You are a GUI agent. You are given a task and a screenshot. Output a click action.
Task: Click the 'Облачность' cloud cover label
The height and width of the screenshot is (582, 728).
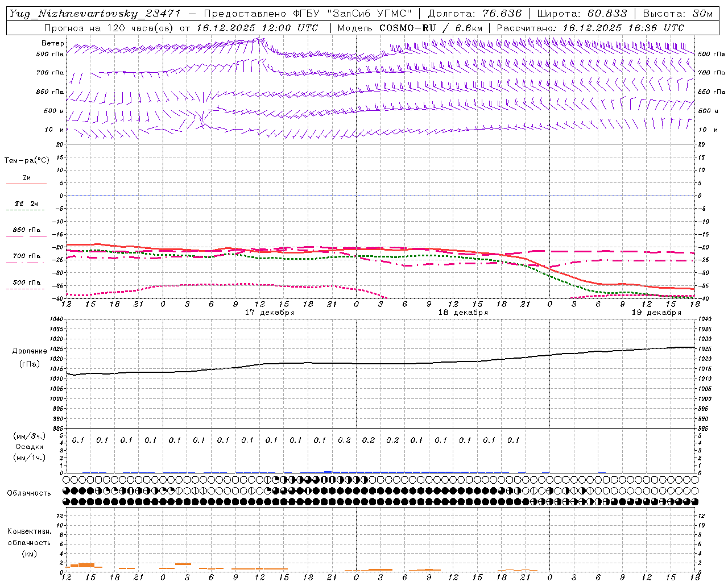tap(29, 493)
